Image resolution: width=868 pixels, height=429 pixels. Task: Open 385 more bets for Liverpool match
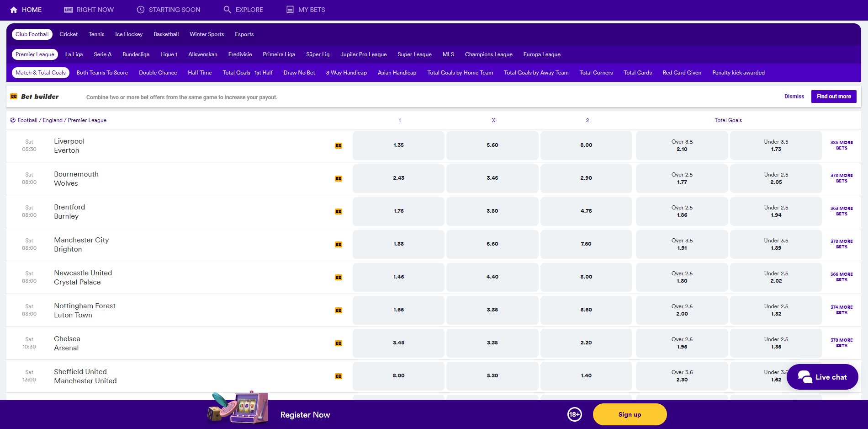[x=842, y=145]
